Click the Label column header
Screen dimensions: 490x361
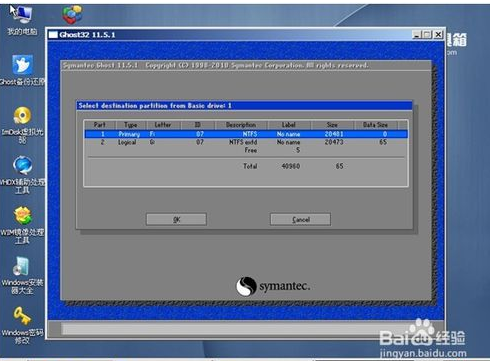click(x=289, y=125)
